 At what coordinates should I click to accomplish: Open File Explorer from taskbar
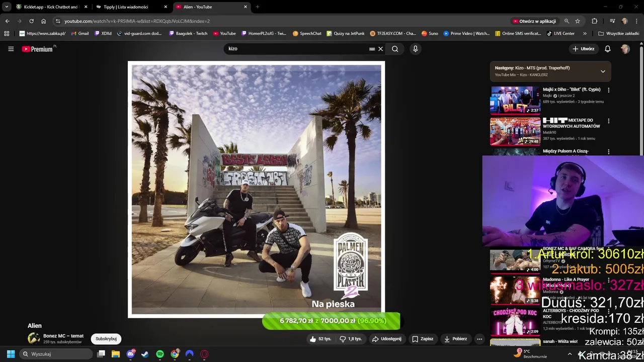116,354
